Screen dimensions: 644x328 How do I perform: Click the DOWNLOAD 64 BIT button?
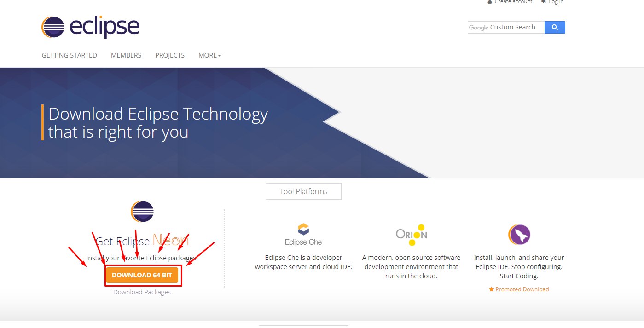[142, 275]
